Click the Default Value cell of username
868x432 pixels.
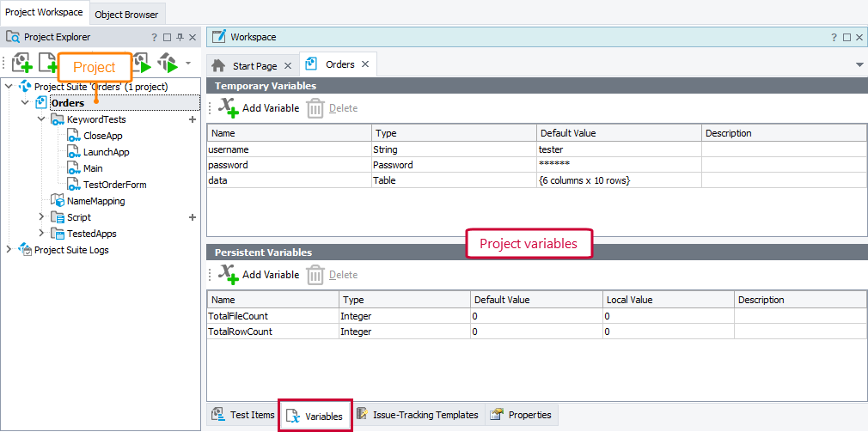618,149
